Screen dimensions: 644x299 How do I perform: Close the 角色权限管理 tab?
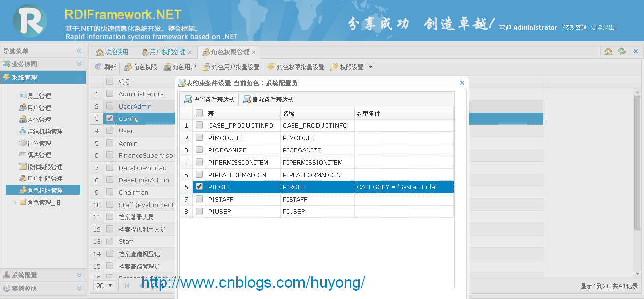(254, 52)
